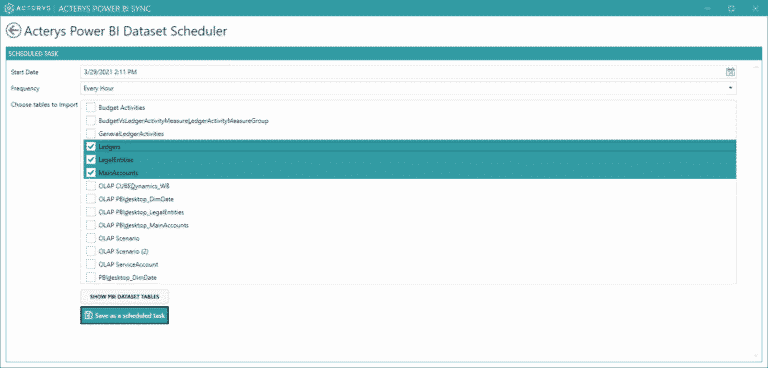Uncheck the Ledgers table checkbox
Image resolution: width=768 pixels, height=368 pixels.
coord(91,147)
